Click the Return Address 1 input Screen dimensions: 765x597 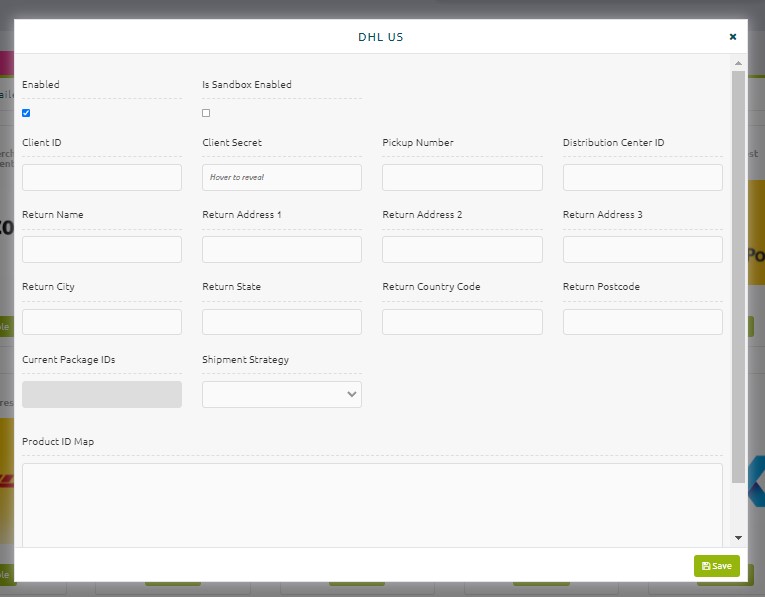(282, 249)
